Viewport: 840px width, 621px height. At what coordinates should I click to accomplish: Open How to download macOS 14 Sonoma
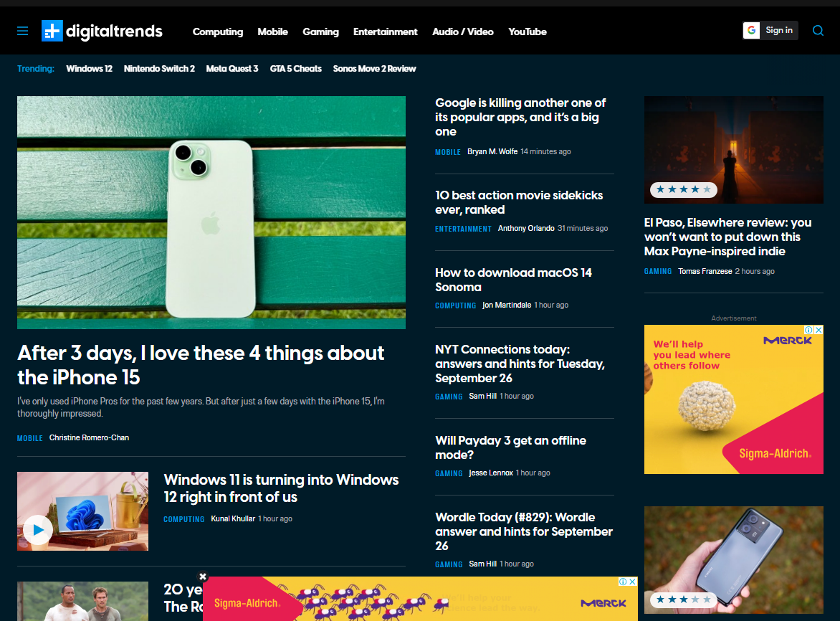(513, 280)
